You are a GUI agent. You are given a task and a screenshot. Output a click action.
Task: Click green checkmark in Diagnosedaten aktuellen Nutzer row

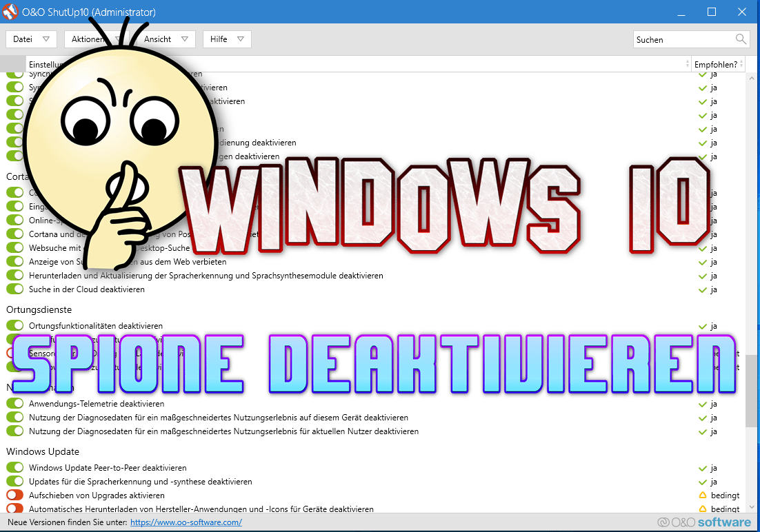(702, 431)
